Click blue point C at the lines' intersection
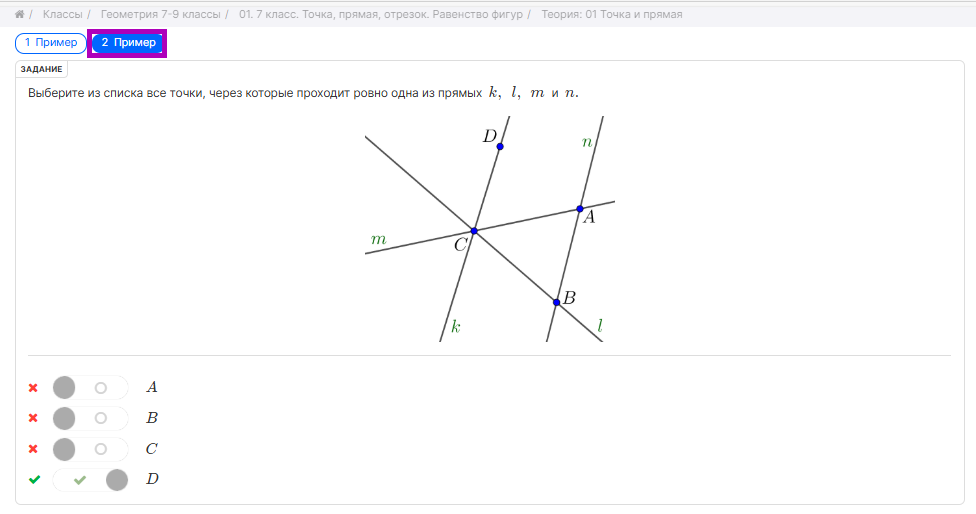976x514 pixels. [474, 231]
